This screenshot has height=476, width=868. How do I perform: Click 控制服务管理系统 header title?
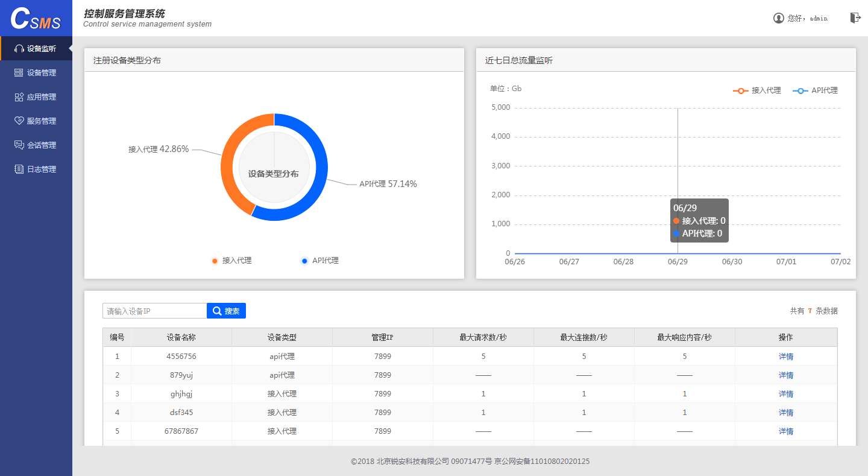coord(124,13)
